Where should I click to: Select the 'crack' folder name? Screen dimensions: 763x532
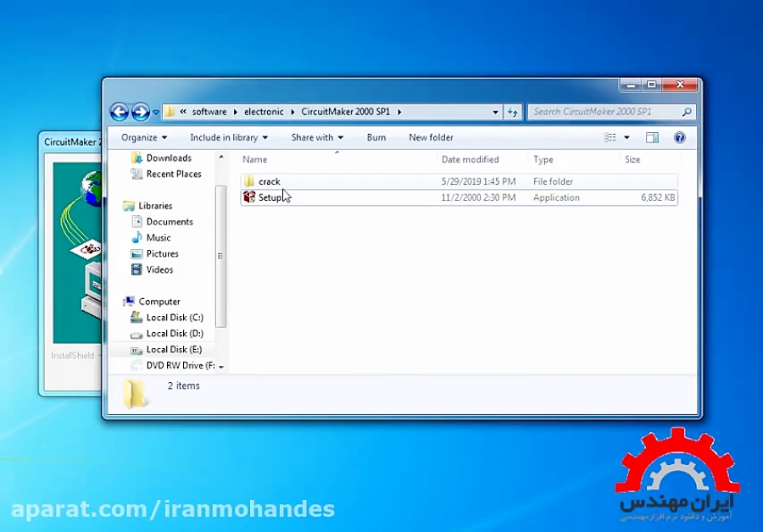(269, 181)
